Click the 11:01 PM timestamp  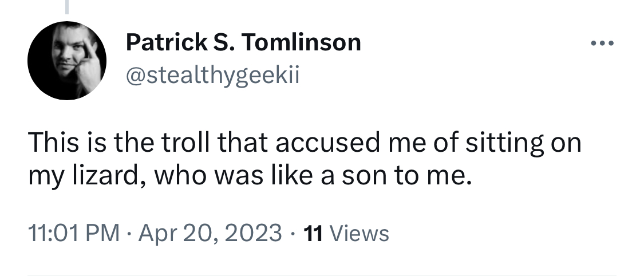pos(74,233)
